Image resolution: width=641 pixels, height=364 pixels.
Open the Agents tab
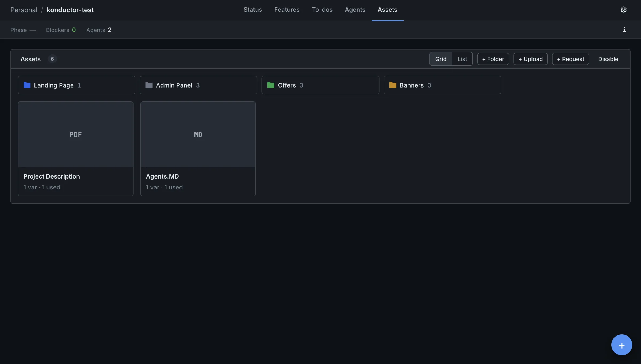tap(355, 10)
